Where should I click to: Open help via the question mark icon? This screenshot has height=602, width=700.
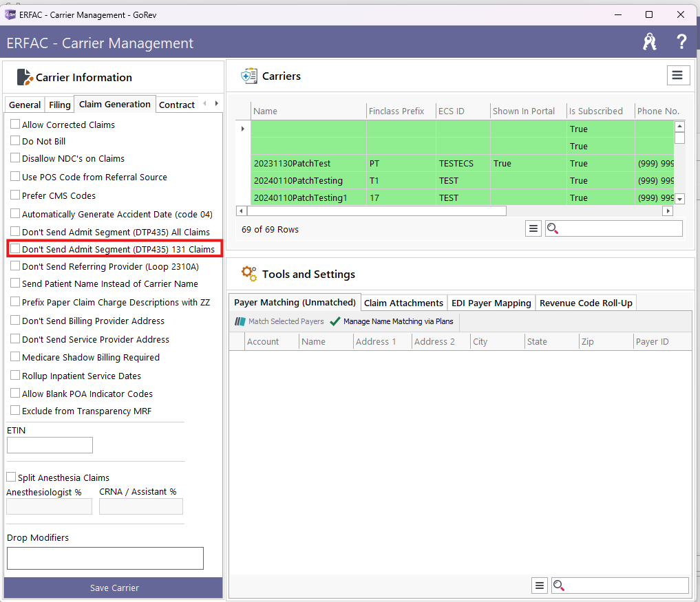tap(681, 43)
